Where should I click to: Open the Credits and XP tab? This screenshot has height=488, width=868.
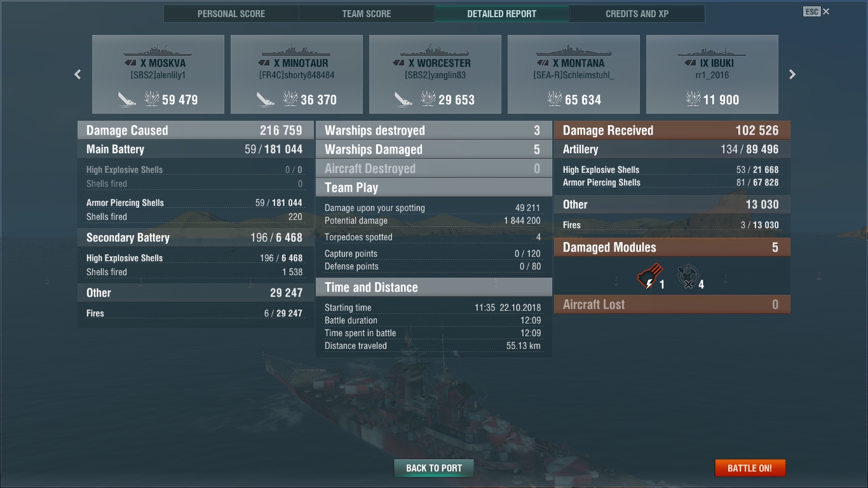(637, 14)
